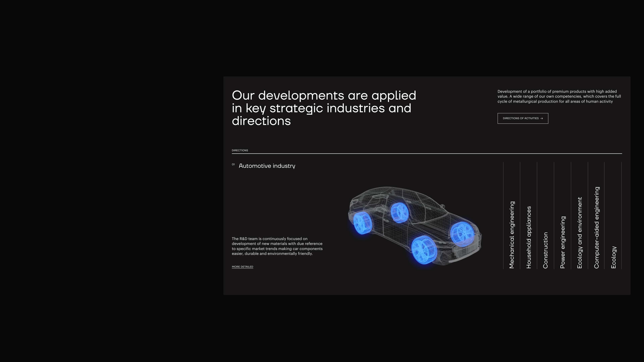Click the 01 number beside Automotive industry

tap(233, 164)
